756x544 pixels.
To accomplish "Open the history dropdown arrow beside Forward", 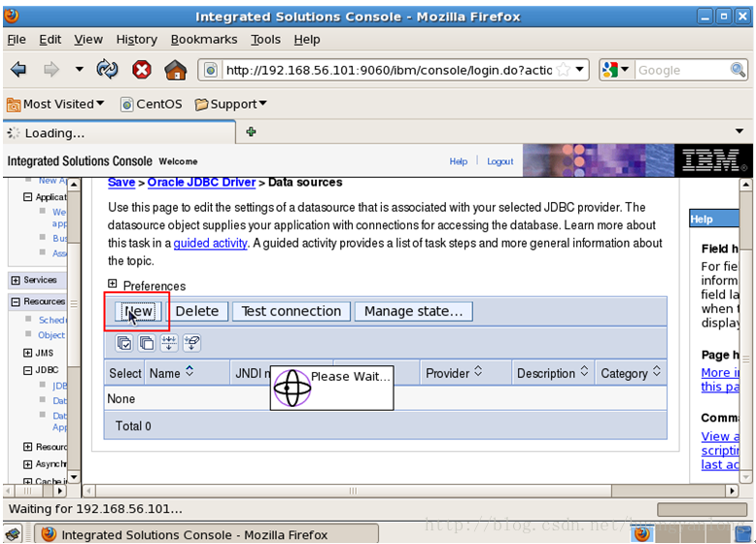I will click(x=79, y=69).
